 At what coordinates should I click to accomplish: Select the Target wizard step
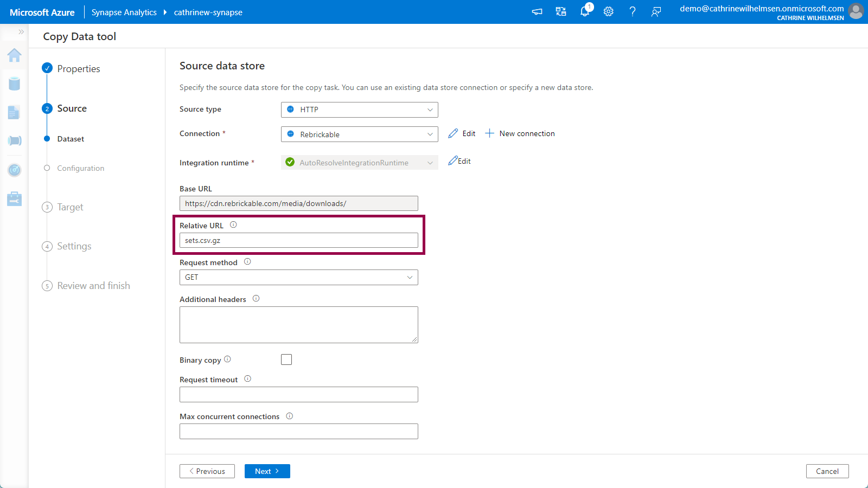click(70, 207)
